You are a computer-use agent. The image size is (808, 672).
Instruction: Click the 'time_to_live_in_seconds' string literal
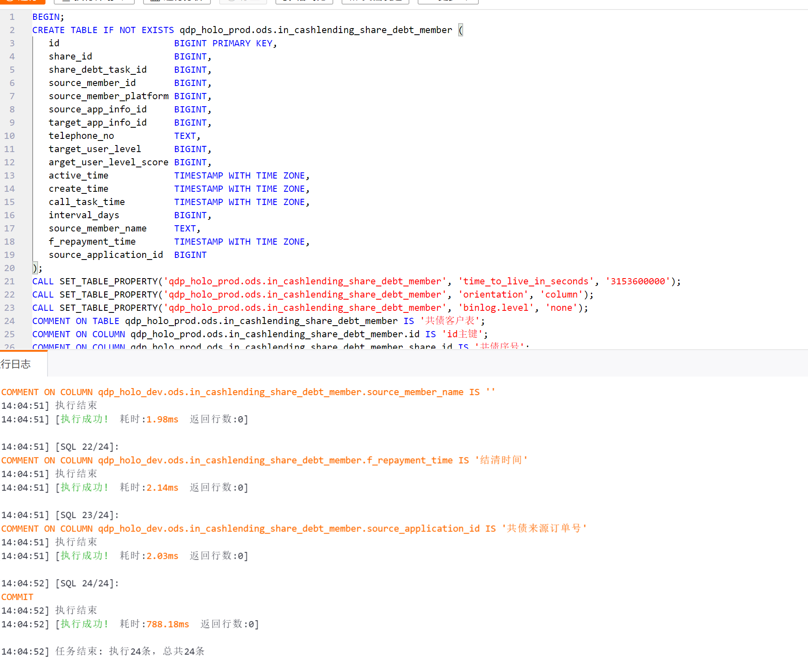526,281
